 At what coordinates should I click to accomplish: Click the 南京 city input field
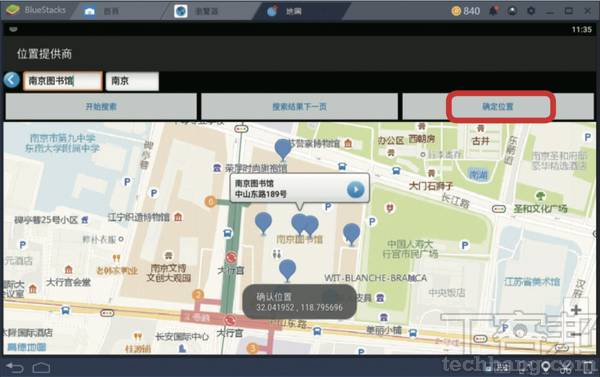point(132,81)
